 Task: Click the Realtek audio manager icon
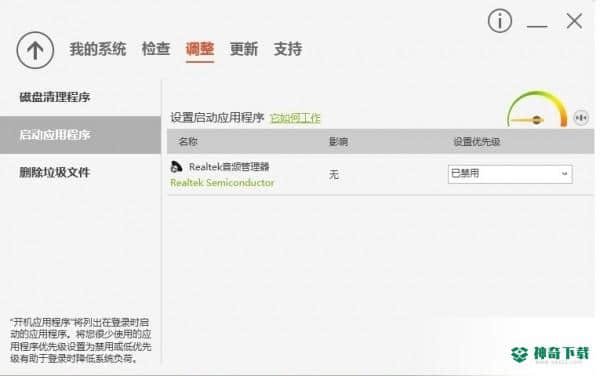(x=176, y=167)
